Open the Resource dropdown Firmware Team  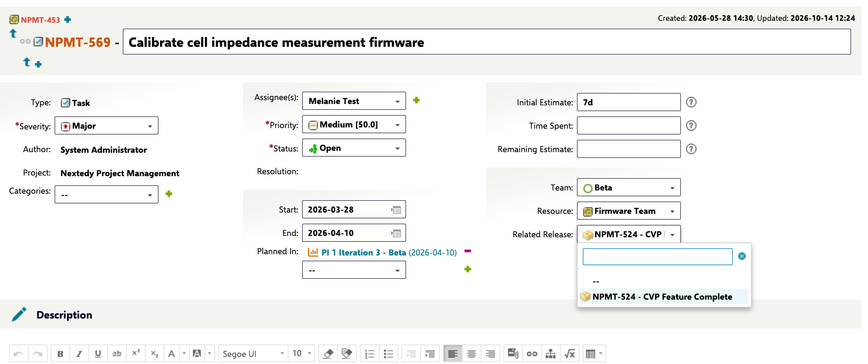coord(629,211)
